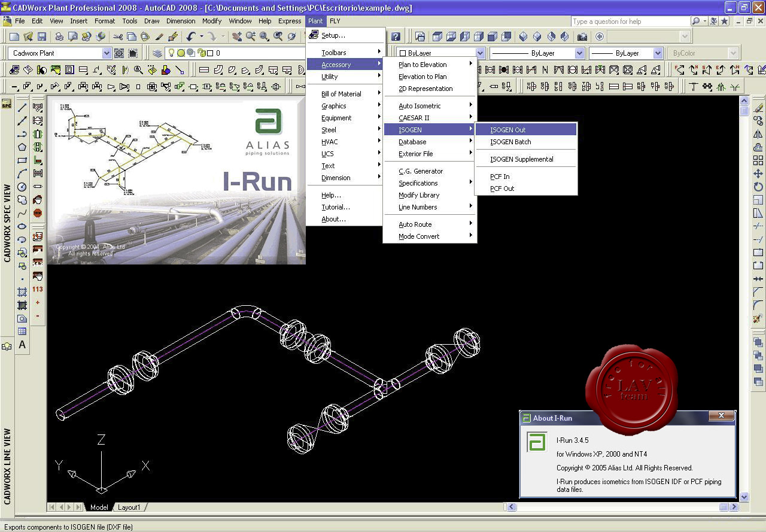Select the Multiline Text A tool

(x=22, y=345)
